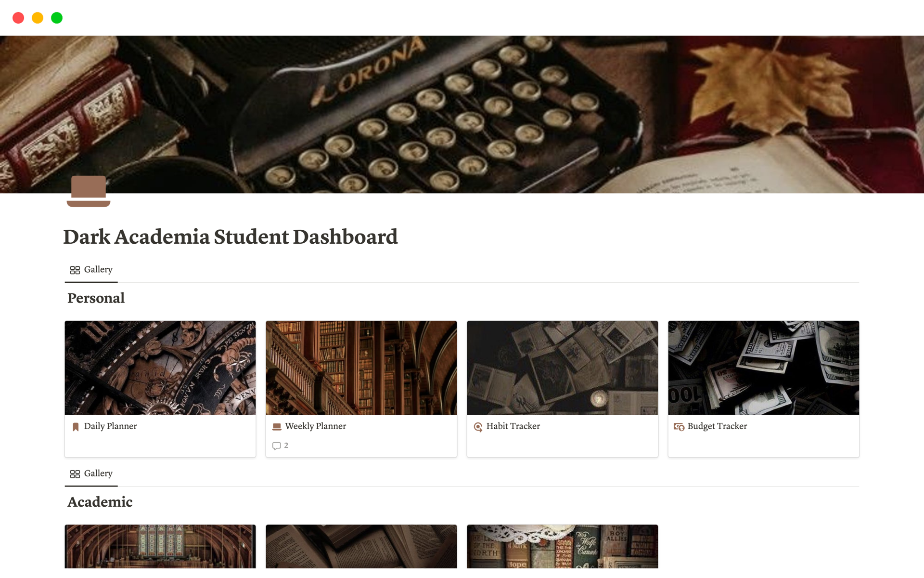Click the typewriter cover banner image
Viewport: 924px width, 578px height.
click(462, 115)
